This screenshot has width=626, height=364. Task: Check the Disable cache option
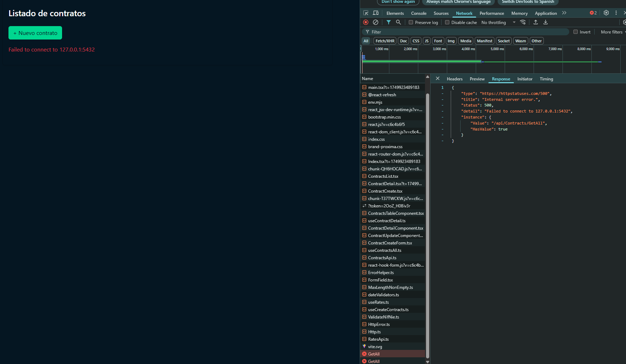coord(447,22)
